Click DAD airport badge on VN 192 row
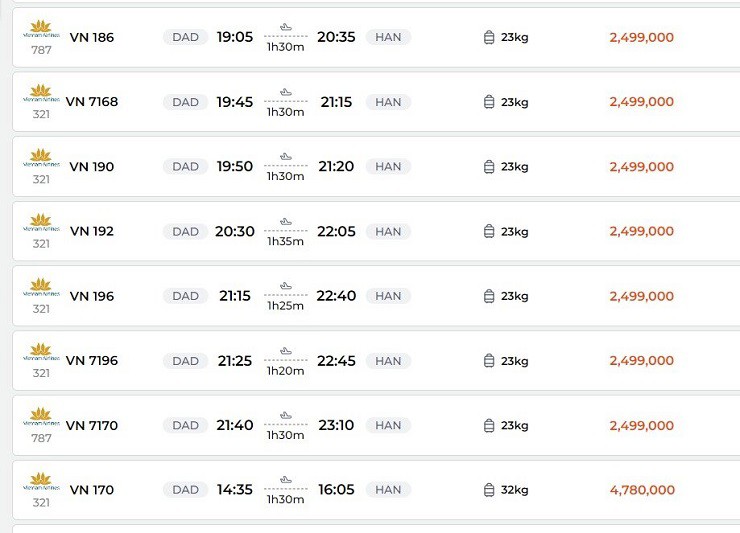Image resolution: width=740 pixels, height=533 pixels. point(185,232)
